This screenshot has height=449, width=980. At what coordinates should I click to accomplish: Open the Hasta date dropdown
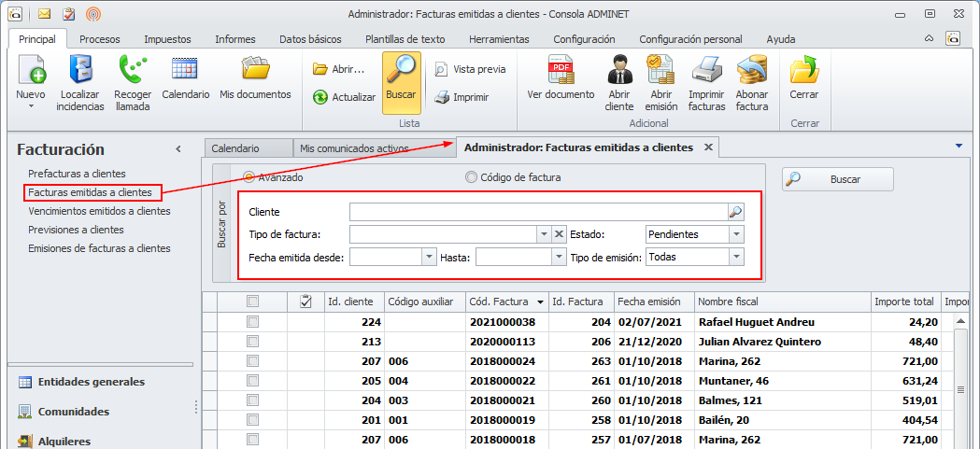coord(559,257)
